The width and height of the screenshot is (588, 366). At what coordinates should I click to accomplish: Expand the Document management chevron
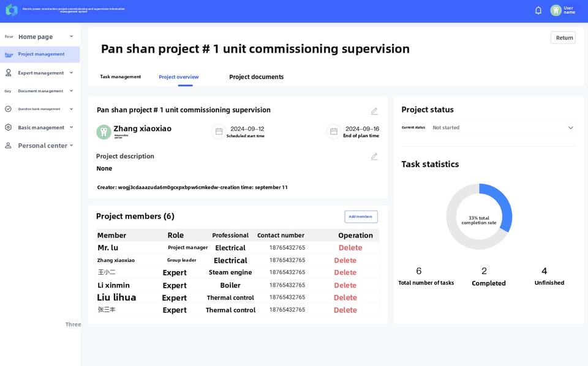(x=71, y=91)
